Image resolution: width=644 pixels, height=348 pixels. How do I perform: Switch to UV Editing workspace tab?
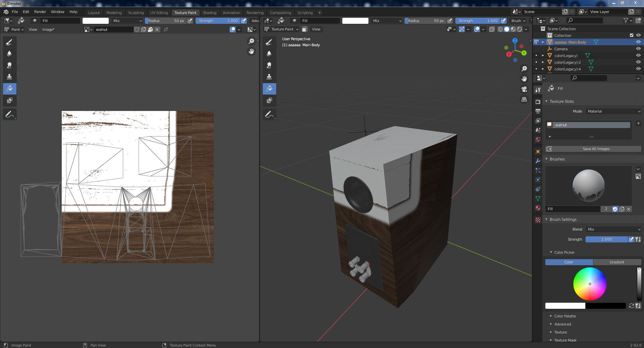159,13
